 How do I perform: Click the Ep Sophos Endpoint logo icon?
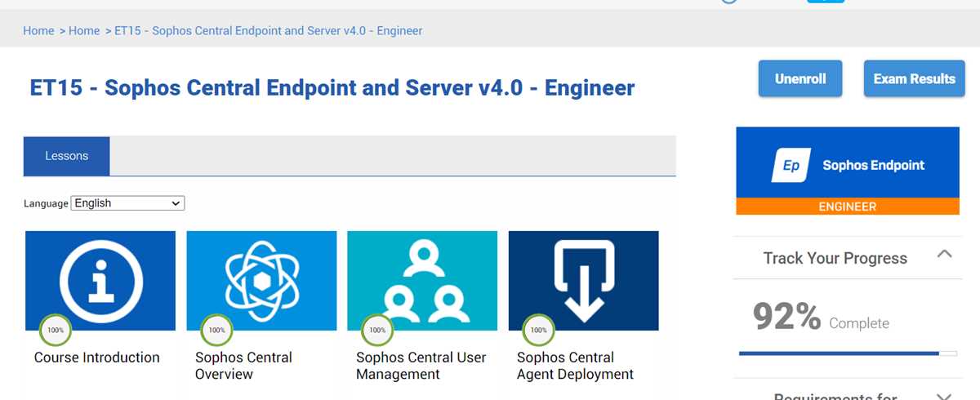(791, 165)
